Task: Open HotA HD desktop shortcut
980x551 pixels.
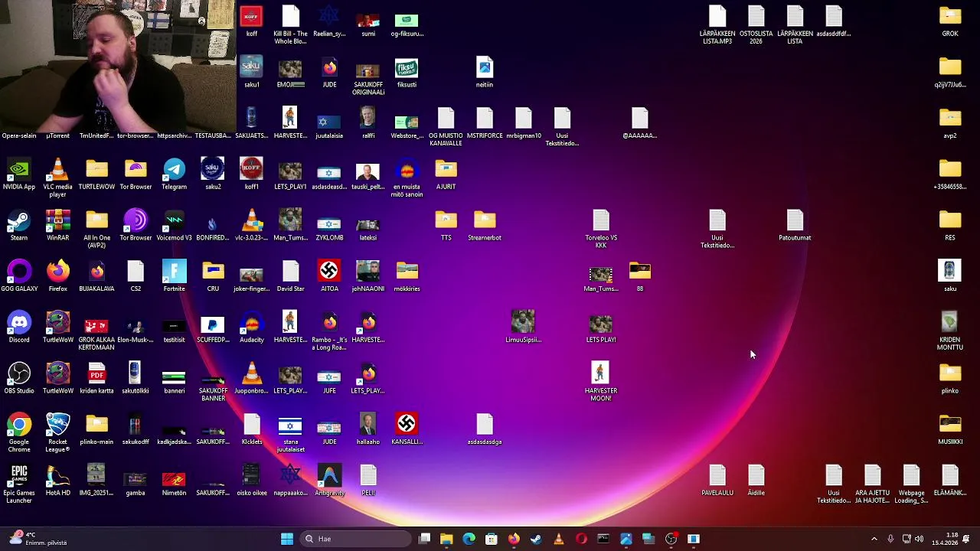Action: (x=57, y=481)
